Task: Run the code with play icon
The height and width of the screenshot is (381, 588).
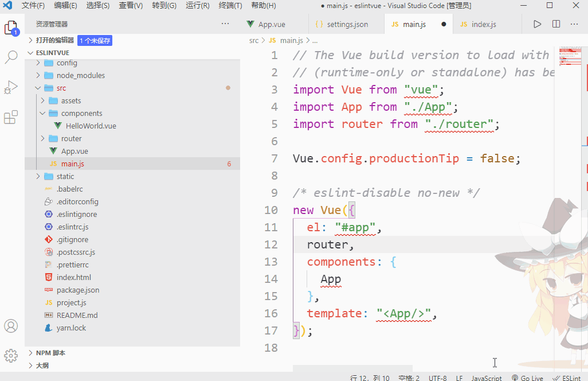Action: pyautogui.click(x=538, y=24)
